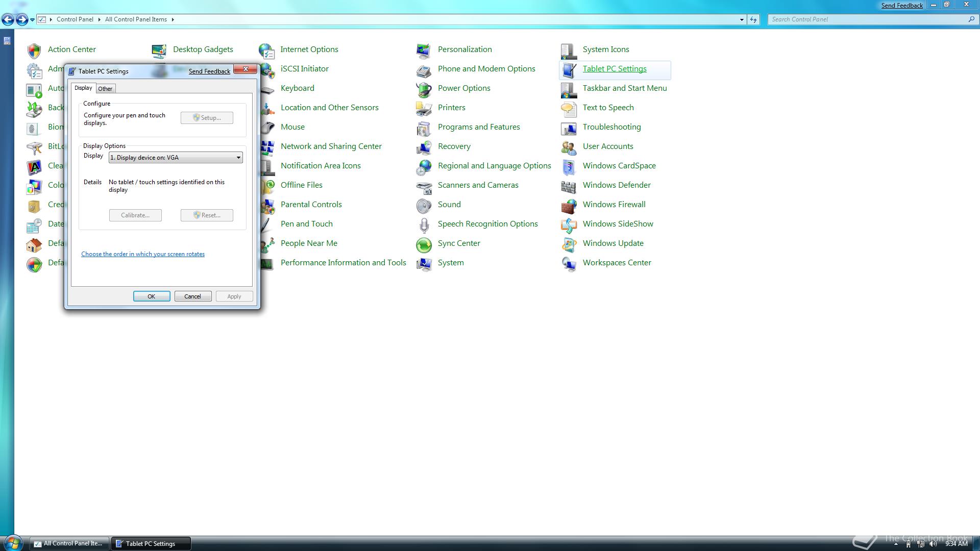The width and height of the screenshot is (980, 551).
Task: Click the Text to Speech icon
Action: click(569, 109)
